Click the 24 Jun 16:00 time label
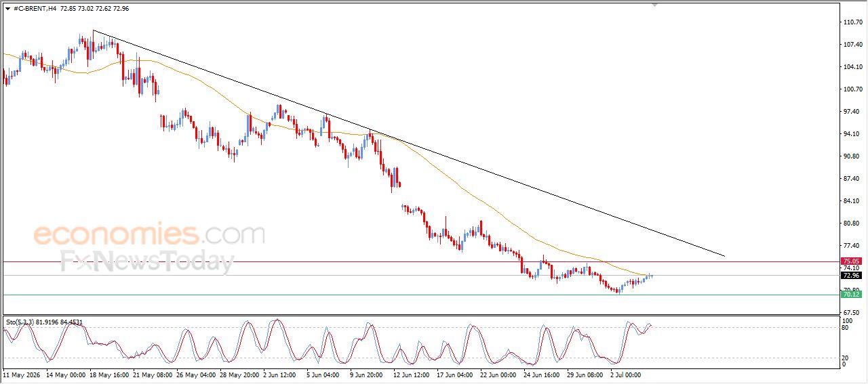The image size is (868, 384). coord(542,374)
